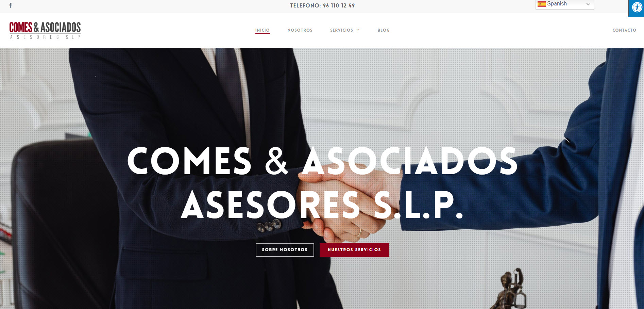Screen dimensions: 644x309
Task: Click the Sobre Nosotros button
Action: 285,250
